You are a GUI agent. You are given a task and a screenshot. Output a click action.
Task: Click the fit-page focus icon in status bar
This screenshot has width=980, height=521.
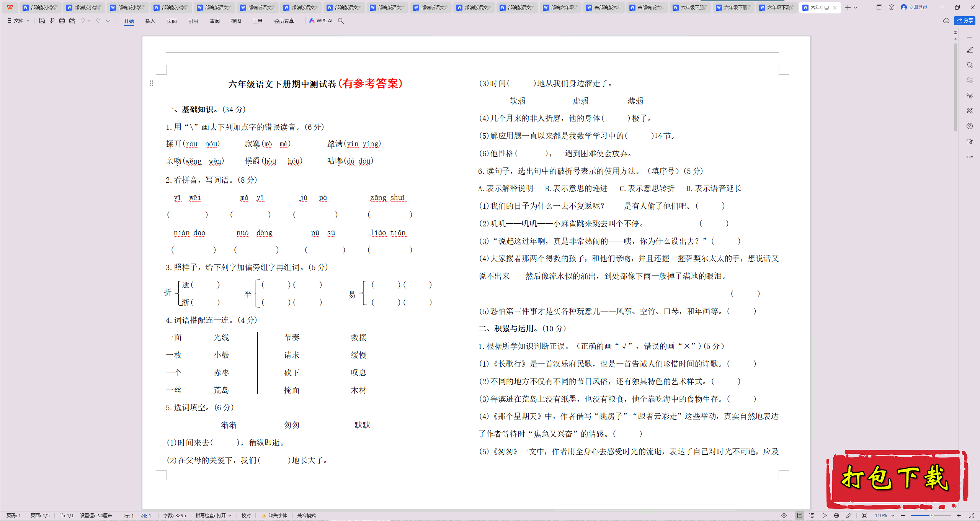click(864, 516)
